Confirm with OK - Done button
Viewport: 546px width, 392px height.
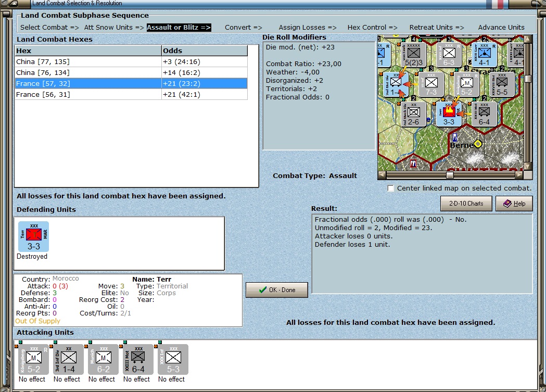(x=277, y=289)
